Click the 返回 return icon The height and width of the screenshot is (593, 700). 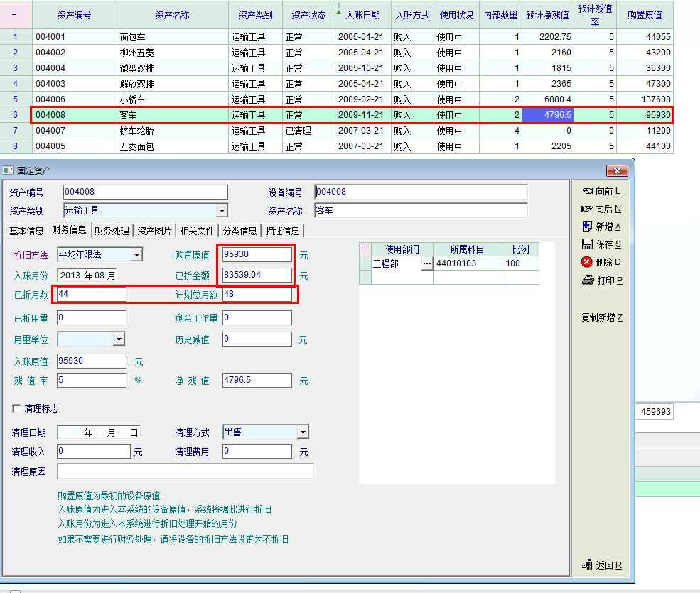coord(587,565)
